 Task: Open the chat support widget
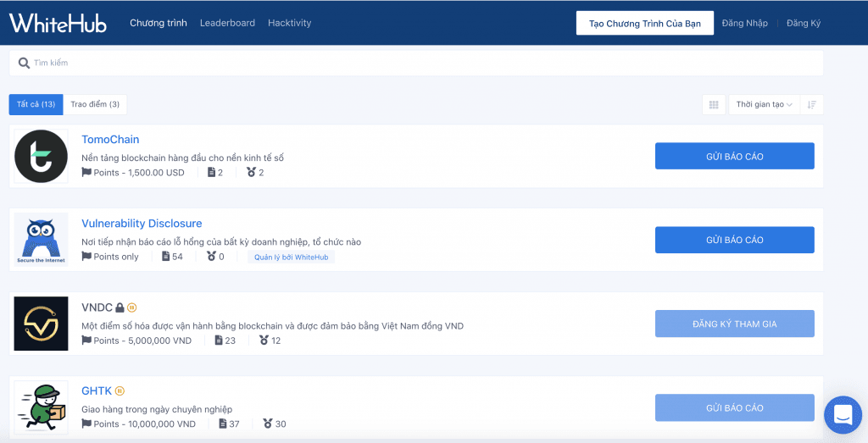click(843, 415)
